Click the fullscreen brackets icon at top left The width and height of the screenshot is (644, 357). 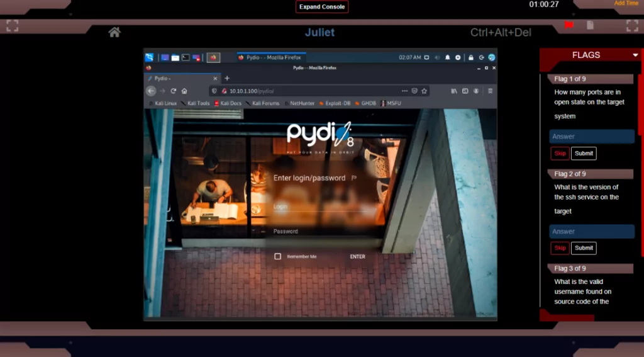tap(13, 25)
